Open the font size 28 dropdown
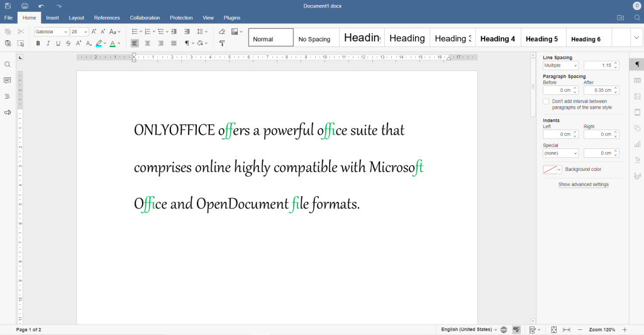Image resolution: width=644 pixels, height=335 pixels. (86, 31)
